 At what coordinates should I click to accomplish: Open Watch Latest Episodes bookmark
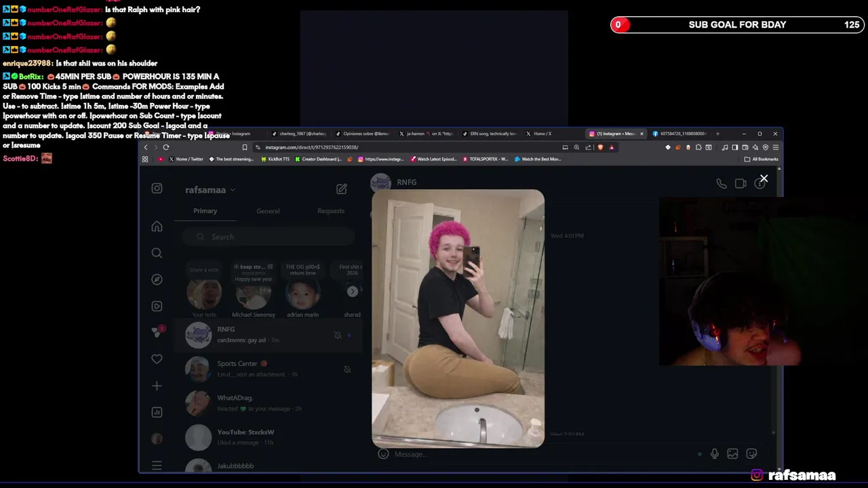pyautogui.click(x=433, y=159)
